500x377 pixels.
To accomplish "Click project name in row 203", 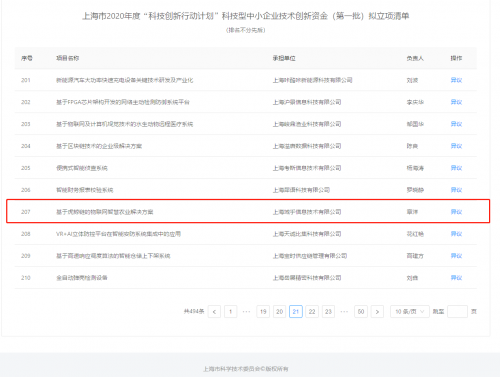I will pyautogui.click(x=124, y=124).
